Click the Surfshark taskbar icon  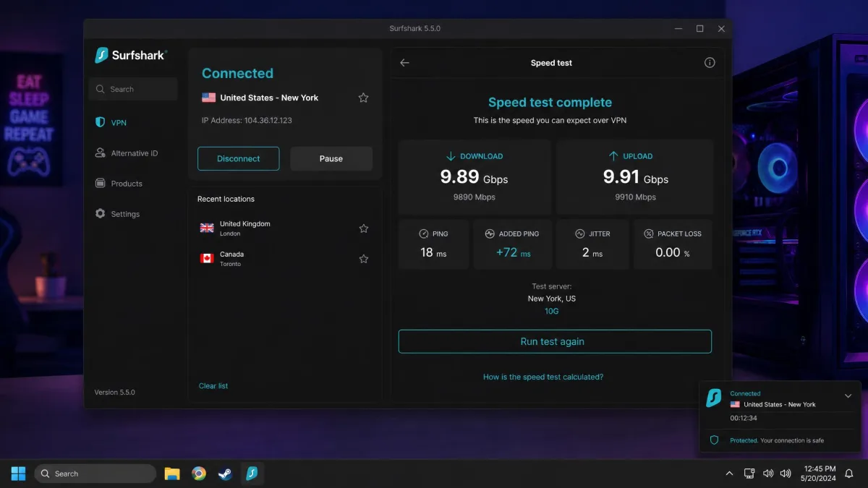click(252, 474)
